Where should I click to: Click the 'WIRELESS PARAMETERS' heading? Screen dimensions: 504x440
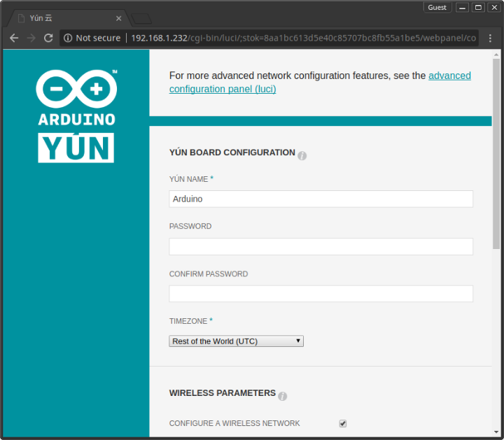click(x=223, y=393)
